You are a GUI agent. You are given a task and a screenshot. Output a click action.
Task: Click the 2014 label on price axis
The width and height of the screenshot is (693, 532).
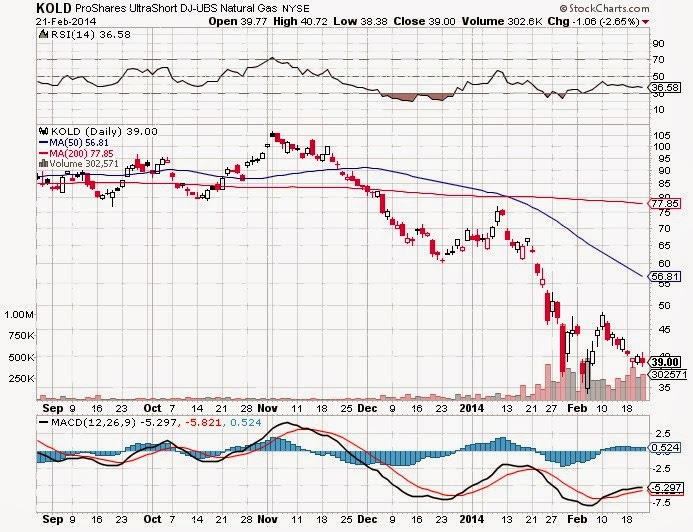(x=472, y=408)
